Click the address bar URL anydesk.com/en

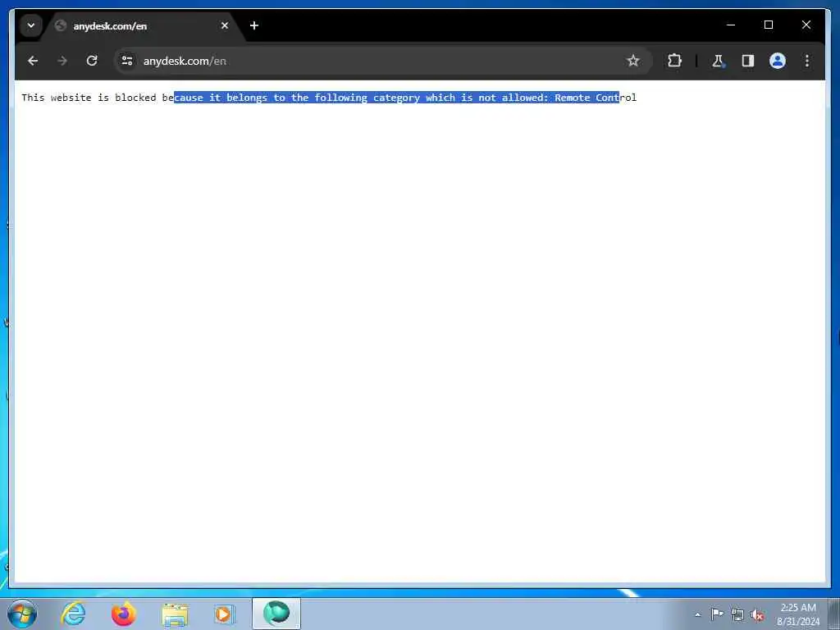(185, 61)
